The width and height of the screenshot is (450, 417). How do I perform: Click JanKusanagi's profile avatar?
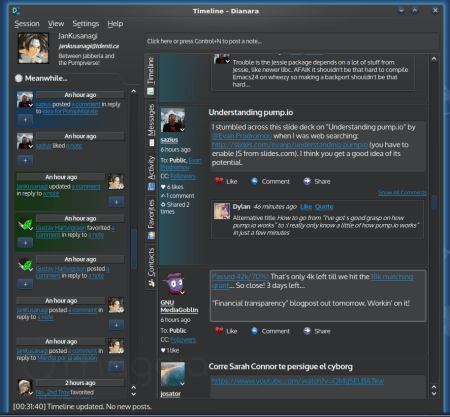pos(33,48)
